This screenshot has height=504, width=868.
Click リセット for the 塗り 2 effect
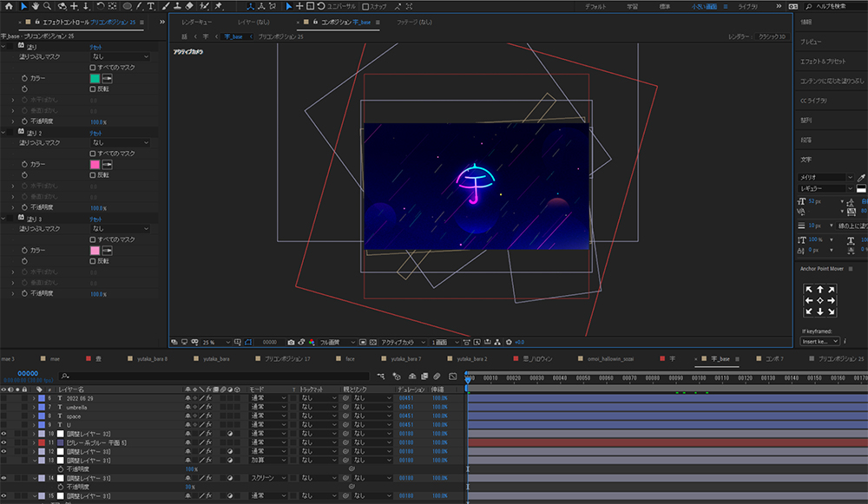click(x=95, y=133)
